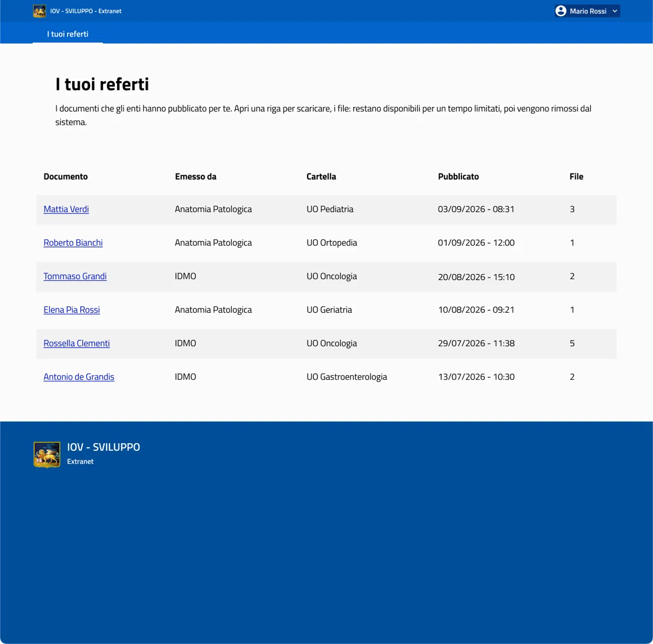Open the Mattia Verdi document
Screen dimensions: 653x644
coord(66,209)
